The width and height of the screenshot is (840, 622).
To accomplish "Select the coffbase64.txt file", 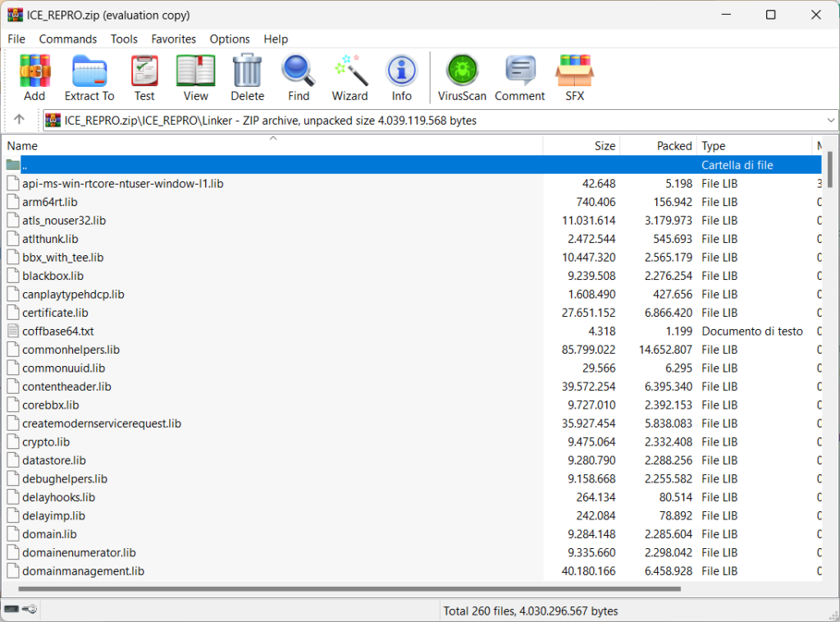I will coord(58,332).
